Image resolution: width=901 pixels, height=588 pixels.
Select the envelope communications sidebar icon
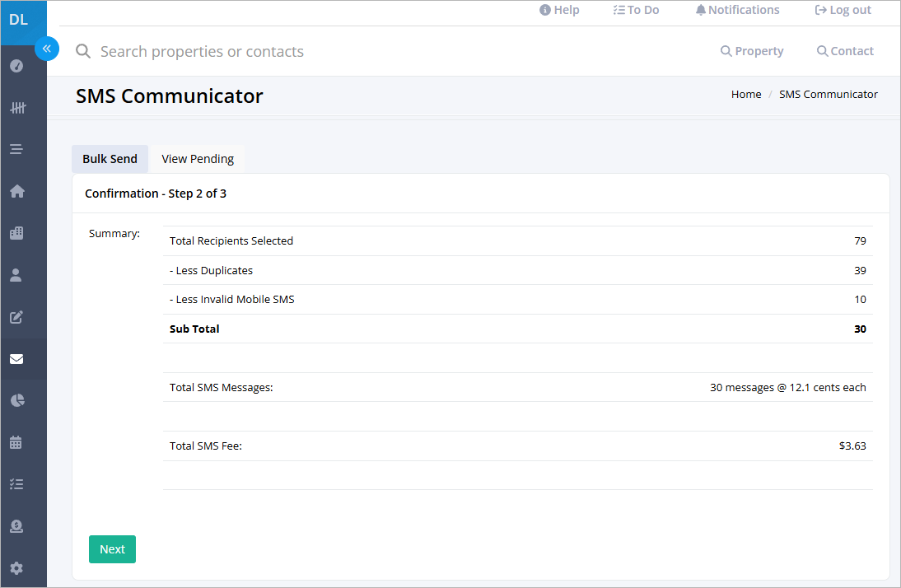pos(16,359)
